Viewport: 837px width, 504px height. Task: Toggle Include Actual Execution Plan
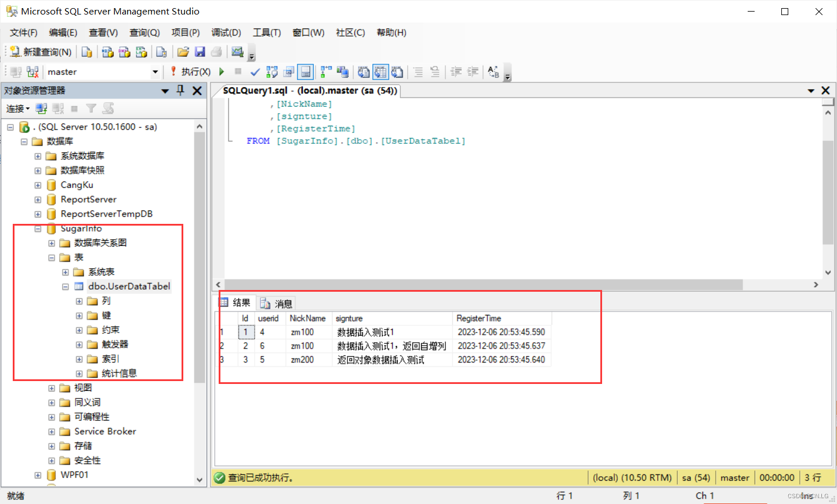[x=326, y=72]
